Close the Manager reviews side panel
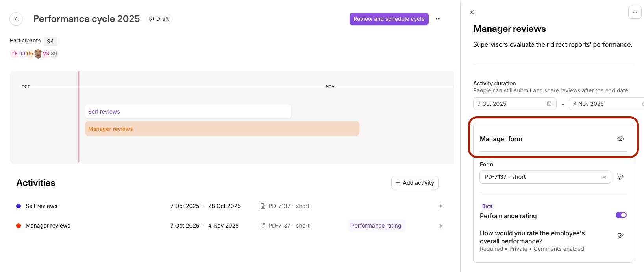The width and height of the screenshot is (644, 272). 472,12
